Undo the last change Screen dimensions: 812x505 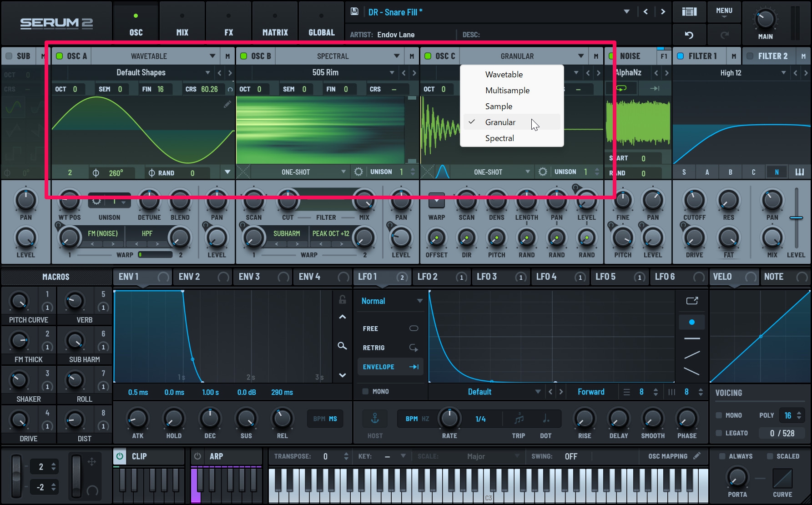coord(689,35)
